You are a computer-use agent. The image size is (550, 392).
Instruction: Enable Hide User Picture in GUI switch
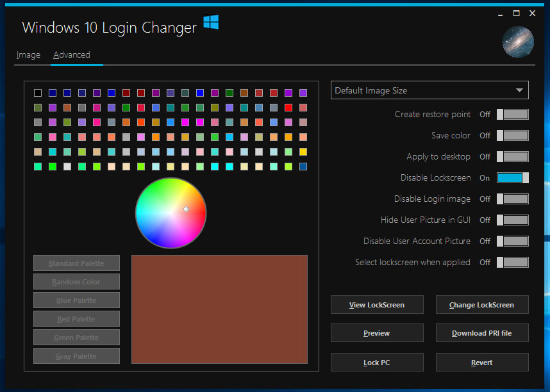tap(512, 220)
